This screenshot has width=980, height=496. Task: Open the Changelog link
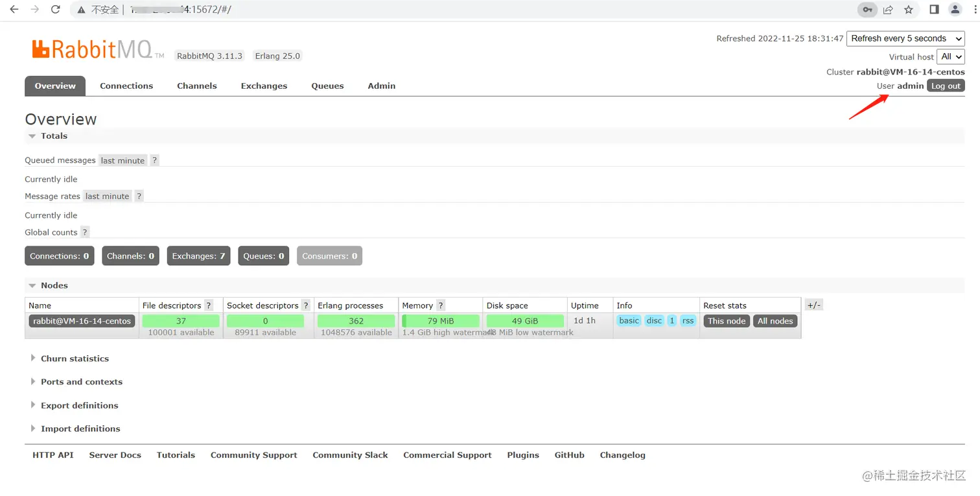tap(623, 455)
